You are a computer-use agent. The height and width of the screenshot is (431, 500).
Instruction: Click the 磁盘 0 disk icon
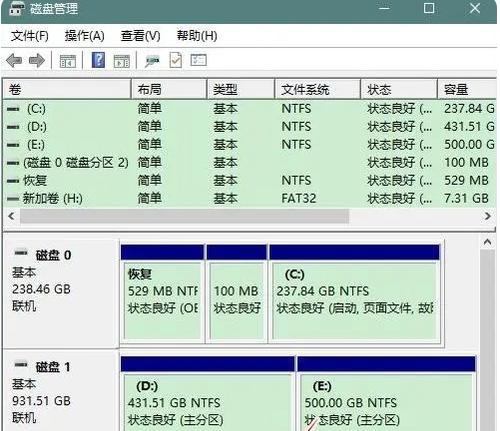pyautogui.click(x=21, y=252)
